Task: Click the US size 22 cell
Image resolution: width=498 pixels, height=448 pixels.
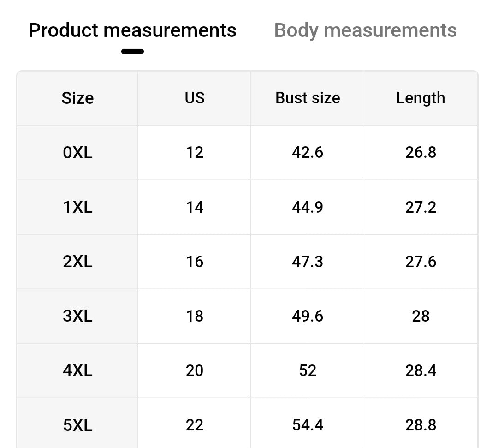Action: pyautogui.click(x=194, y=425)
